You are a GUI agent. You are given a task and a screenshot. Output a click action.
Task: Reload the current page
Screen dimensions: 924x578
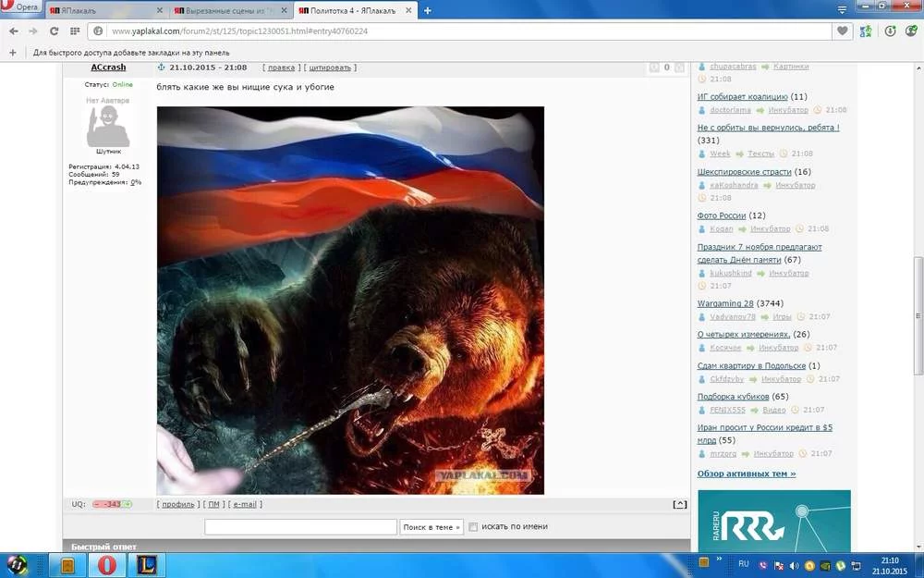point(54,31)
